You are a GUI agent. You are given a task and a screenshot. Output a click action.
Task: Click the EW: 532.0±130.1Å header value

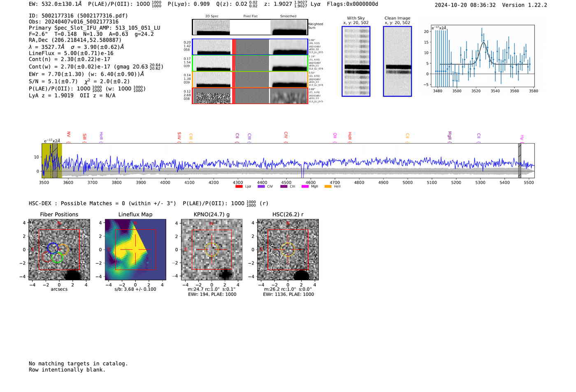(55, 4)
